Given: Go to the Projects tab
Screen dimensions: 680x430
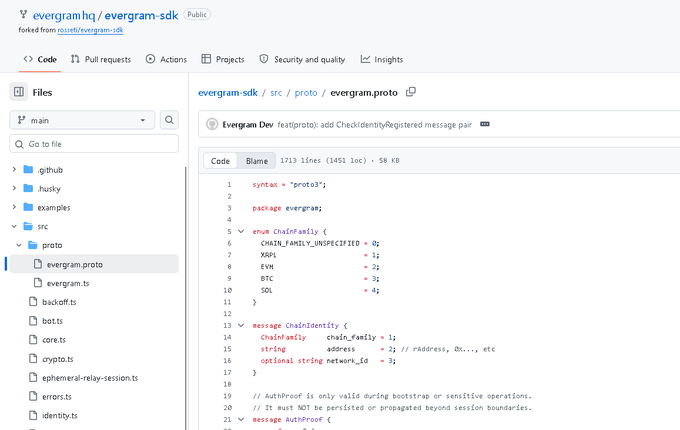Looking at the screenshot, I should coord(223,59).
